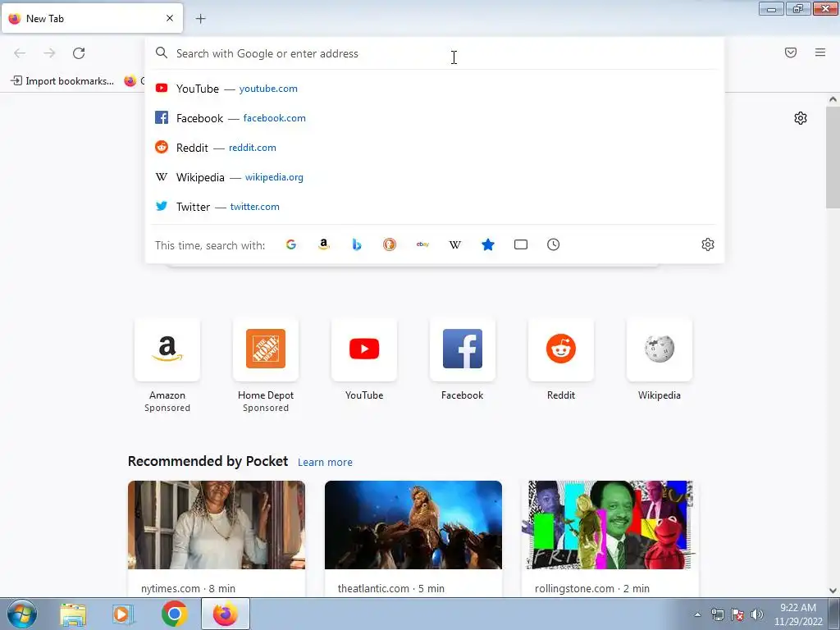The image size is (840, 630).
Task: Pick DuckDuckGo search engine icon
Action: click(390, 244)
